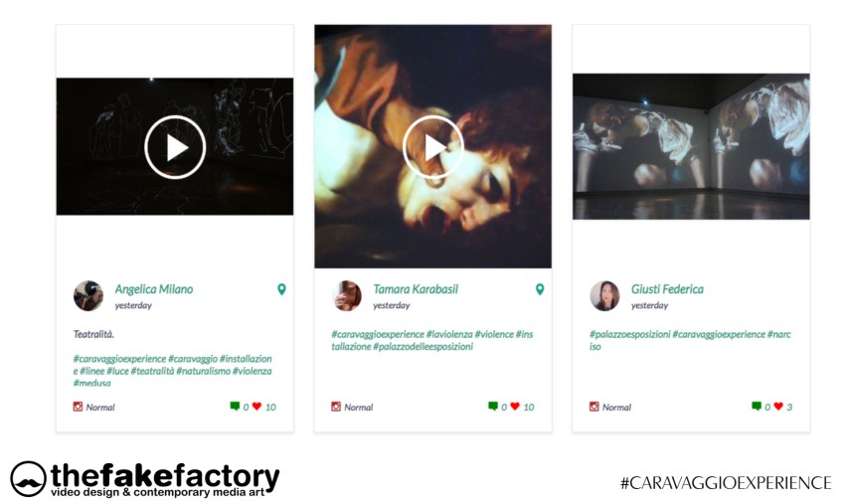The height and width of the screenshot is (504, 843).
Task: Open Giusti Federica's Narciso projection photo
Action: [x=691, y=146]
